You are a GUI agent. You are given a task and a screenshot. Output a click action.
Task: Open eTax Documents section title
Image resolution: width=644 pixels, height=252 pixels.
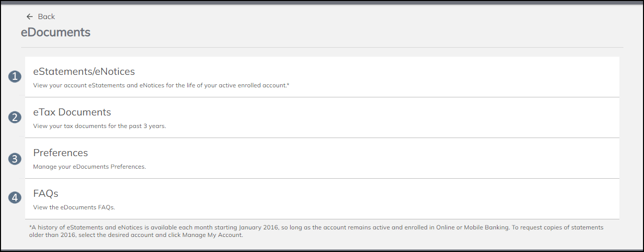click(72, 112)
